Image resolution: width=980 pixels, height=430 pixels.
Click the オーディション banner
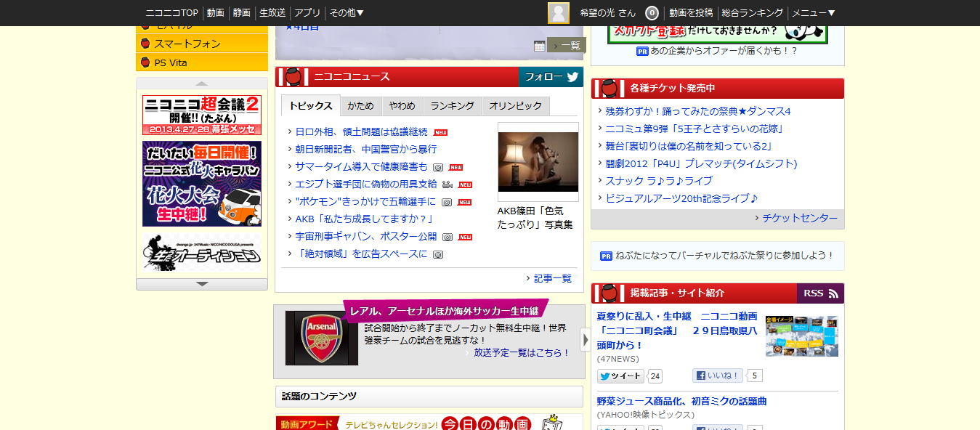[202, 251]
